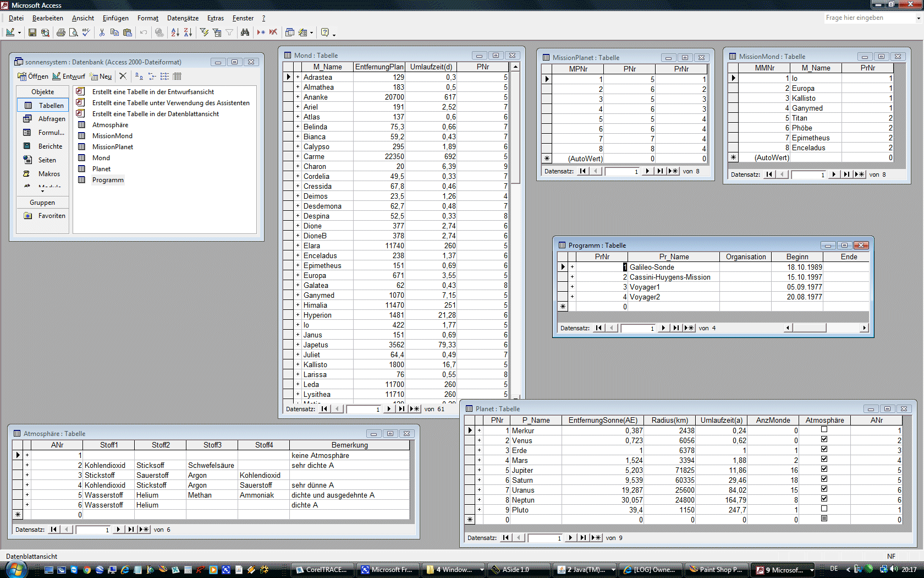Click Neu in the database window
Image resolution: width=924 pixels, height=578 pixels.
tap(101, 77)
